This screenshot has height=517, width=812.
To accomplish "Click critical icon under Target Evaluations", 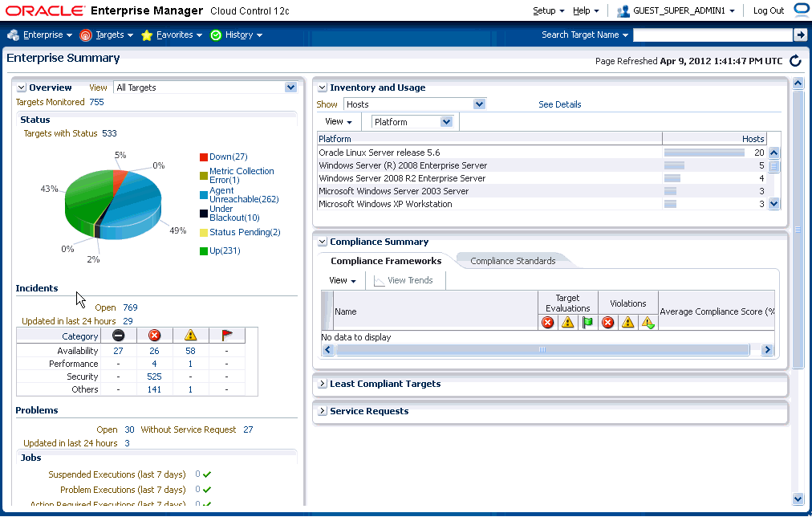I will [x=547, y=323].
